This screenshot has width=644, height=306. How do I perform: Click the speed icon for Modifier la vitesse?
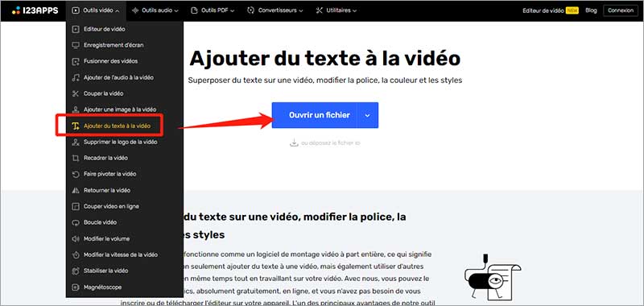(x=75, y=254)
